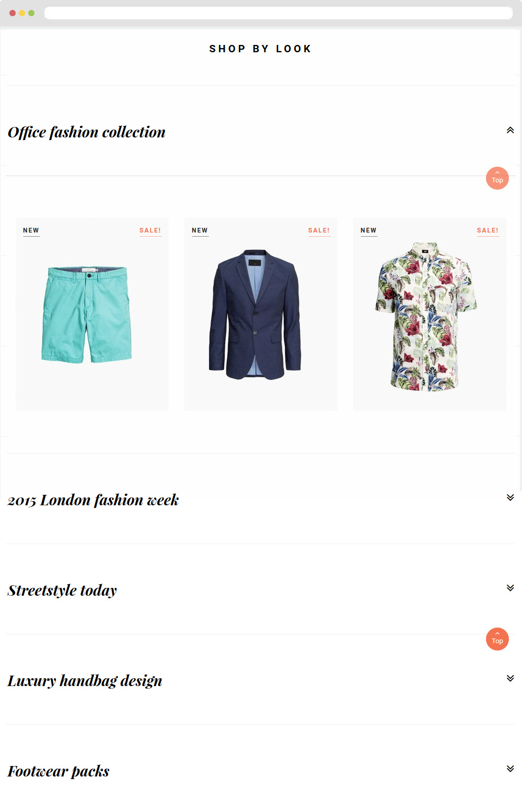Expand the Streetstyle today section
This screenshot has height=812, width=522.
click(x=510, y=588)
